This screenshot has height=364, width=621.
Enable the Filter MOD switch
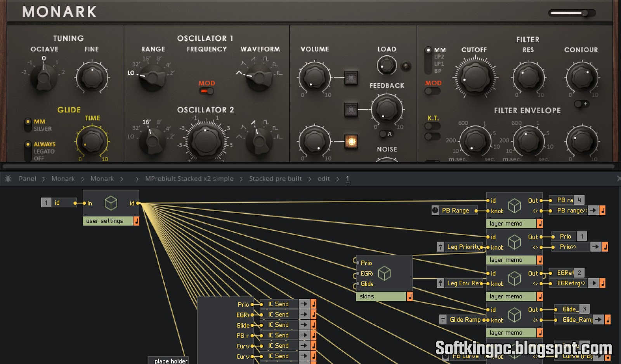pyautogui.click(x=432, y=91)
